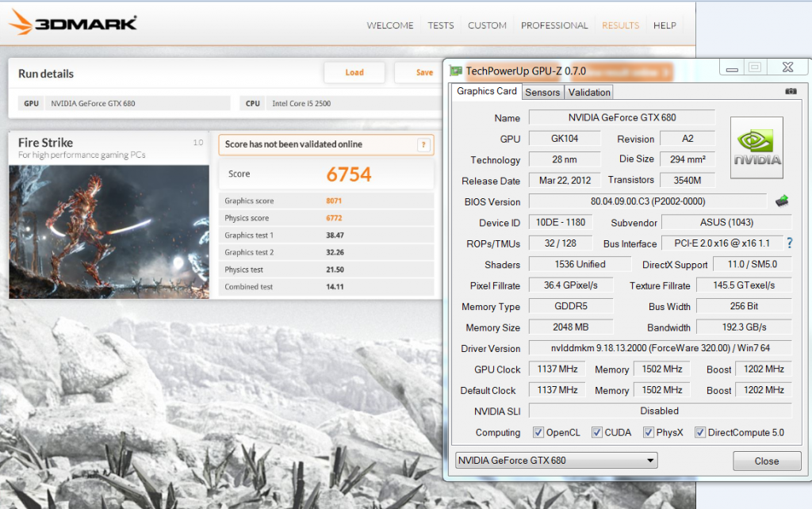This screenshot has width=812, height=509.
Task: Minimize the GPU-Z window
Action: click(x=732, y=68)
